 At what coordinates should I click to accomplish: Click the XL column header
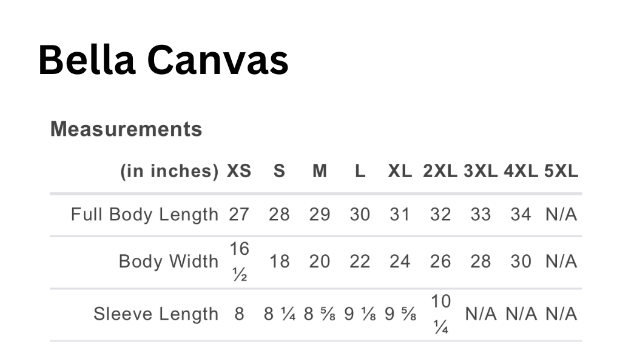coord(400,172)
